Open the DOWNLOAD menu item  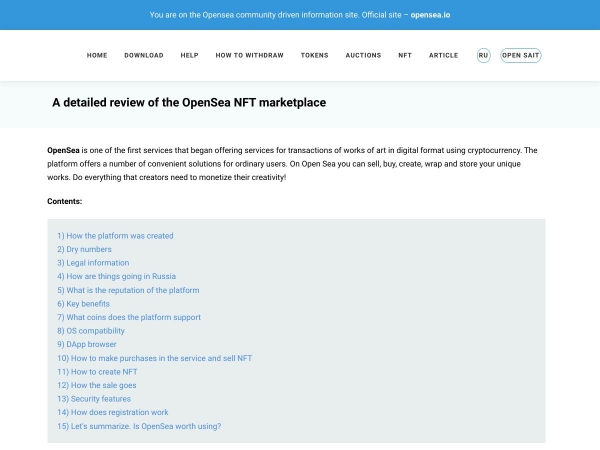144,55
